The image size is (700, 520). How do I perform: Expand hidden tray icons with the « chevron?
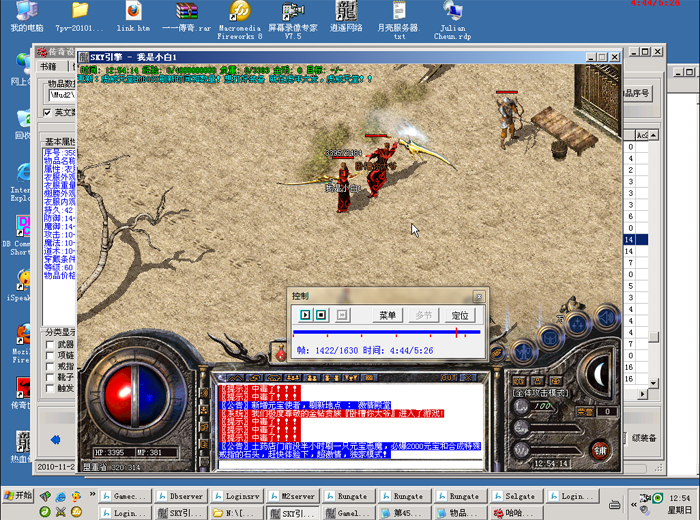tap(633, 504)
